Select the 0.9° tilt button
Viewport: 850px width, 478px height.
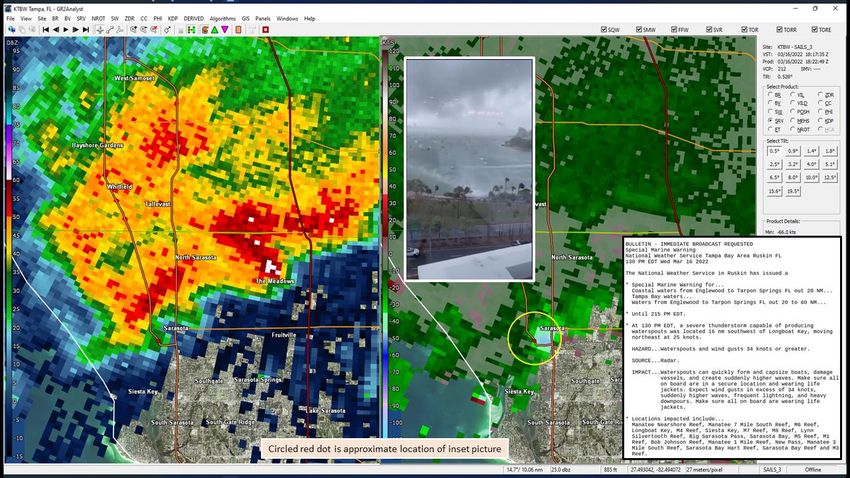tap(793, 151)
